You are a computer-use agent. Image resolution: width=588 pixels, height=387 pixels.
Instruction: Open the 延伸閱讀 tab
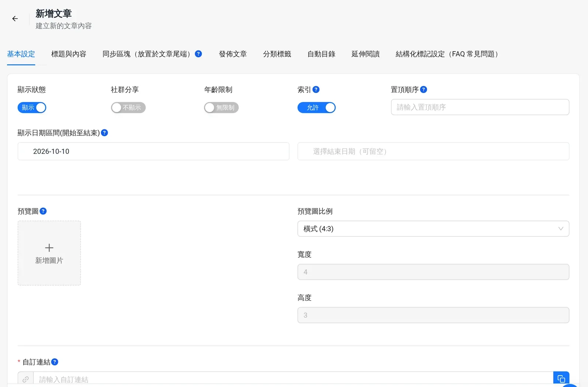coord(366,54)
